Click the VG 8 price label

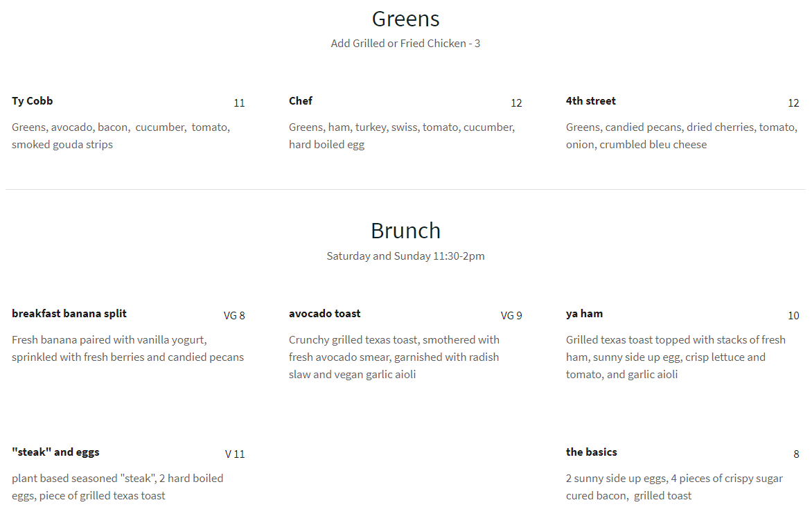coord(234,316)
